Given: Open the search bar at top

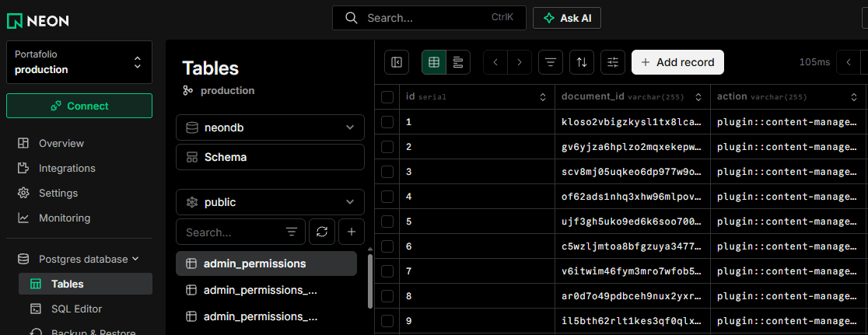Looking at the screenshot, I should click(x=429, y=18).
